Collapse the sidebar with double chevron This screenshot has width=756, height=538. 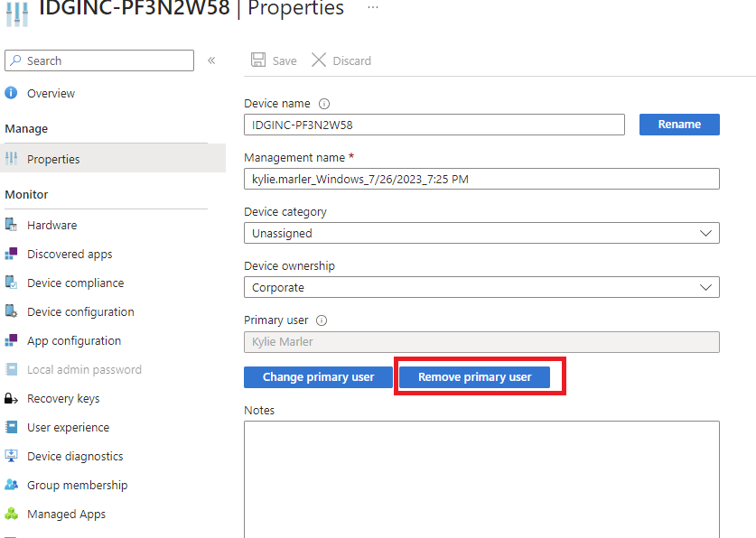click(x=211, y=60)
